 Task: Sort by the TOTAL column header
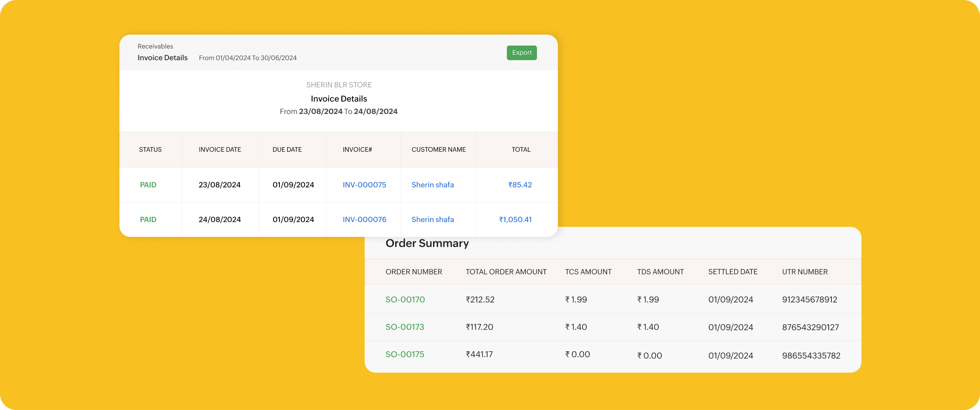(x=521, y=149)
